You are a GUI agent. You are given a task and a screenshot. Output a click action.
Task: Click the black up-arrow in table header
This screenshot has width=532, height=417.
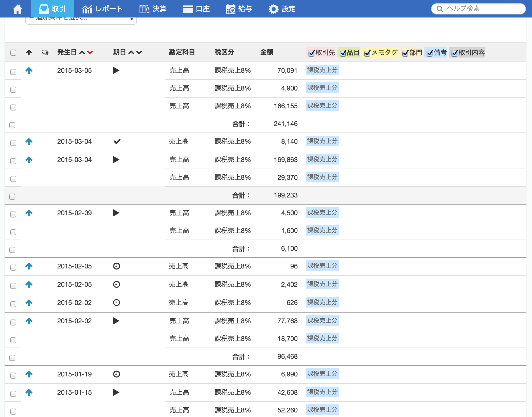29,52
